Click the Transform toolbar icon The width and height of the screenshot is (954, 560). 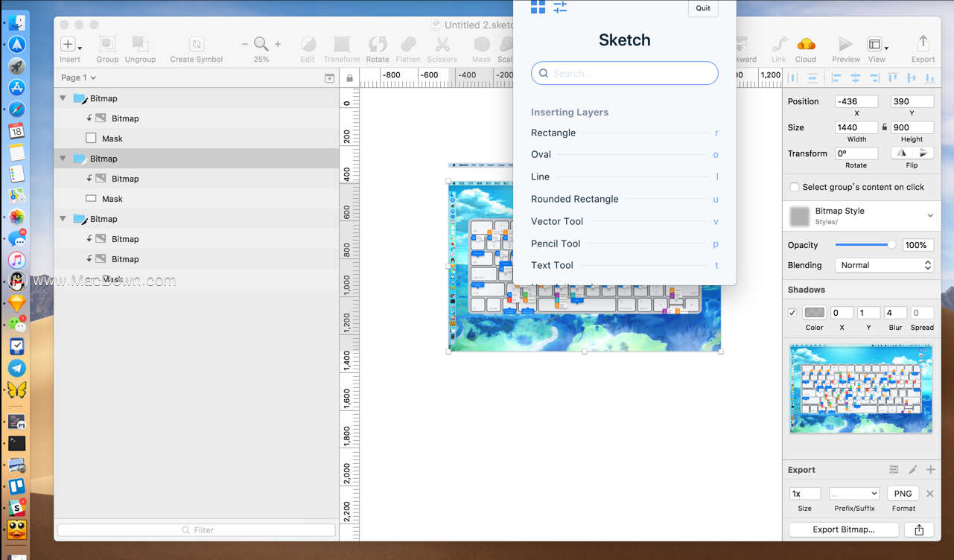342,45
